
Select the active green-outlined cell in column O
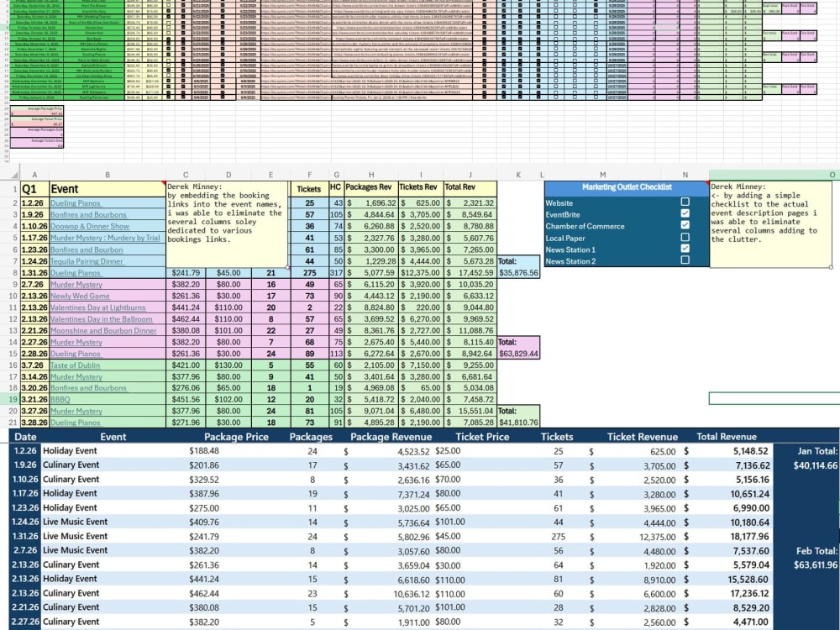point(774,398)
